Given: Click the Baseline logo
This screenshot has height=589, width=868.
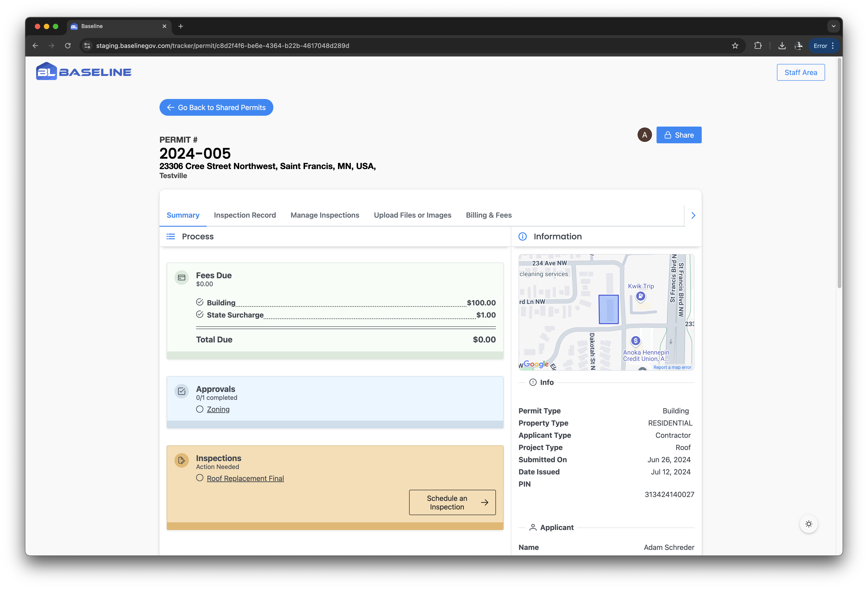Looking at the screenshot, I should click(x=84, y=71).
